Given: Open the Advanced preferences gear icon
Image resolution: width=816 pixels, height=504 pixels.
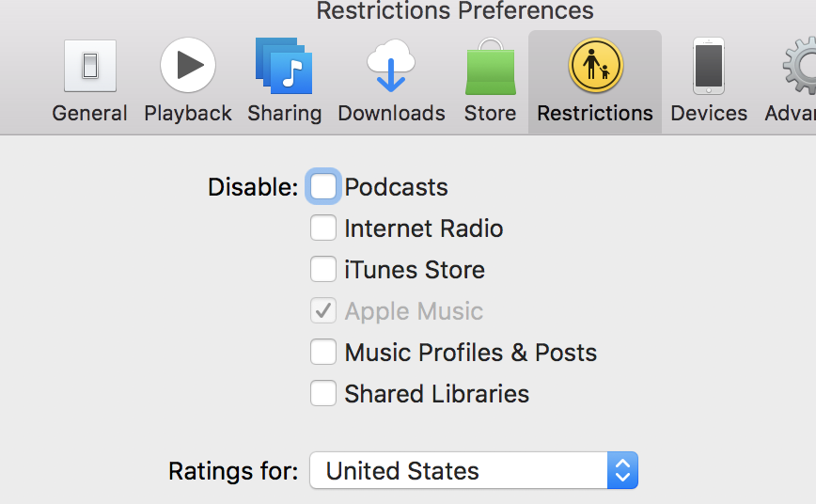Looking at the screenshot, I should point(801,66).
